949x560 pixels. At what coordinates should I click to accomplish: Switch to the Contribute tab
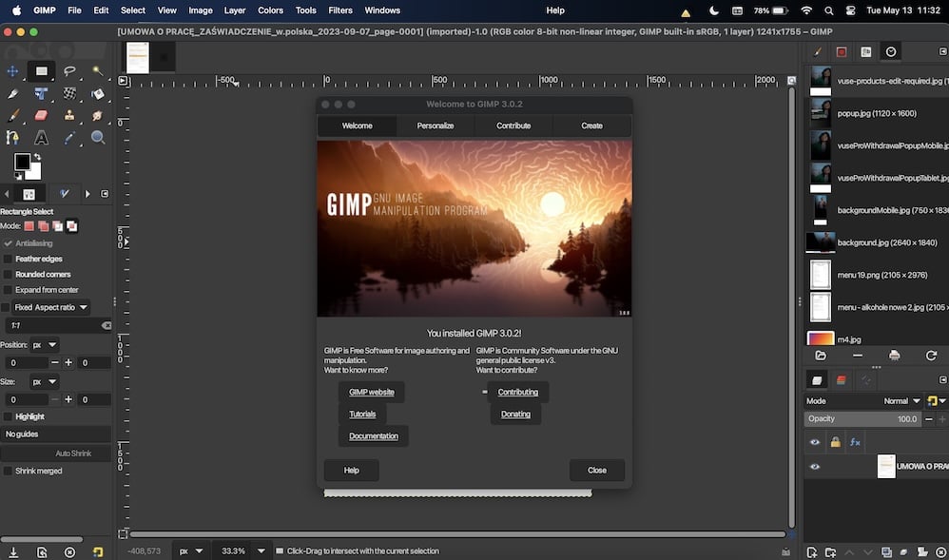click(513, 126)
